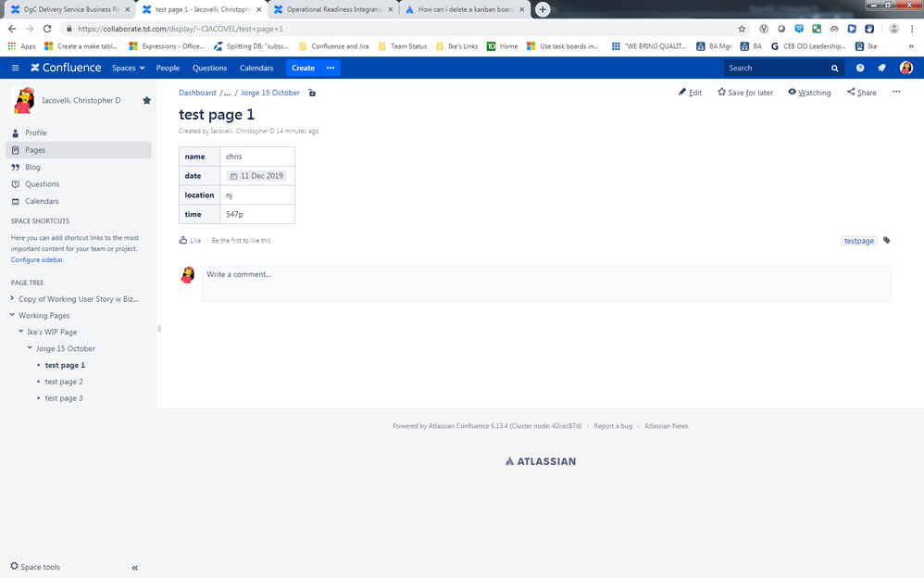
Task: Click Report a bug footer link
Action: point(613,426)
